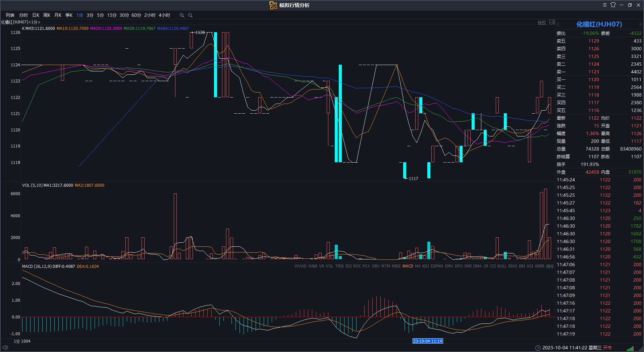Image resolution: width=644 pixels, height=352 pixels.
Task: Switch indicator to BOLL
Action: 502,266
